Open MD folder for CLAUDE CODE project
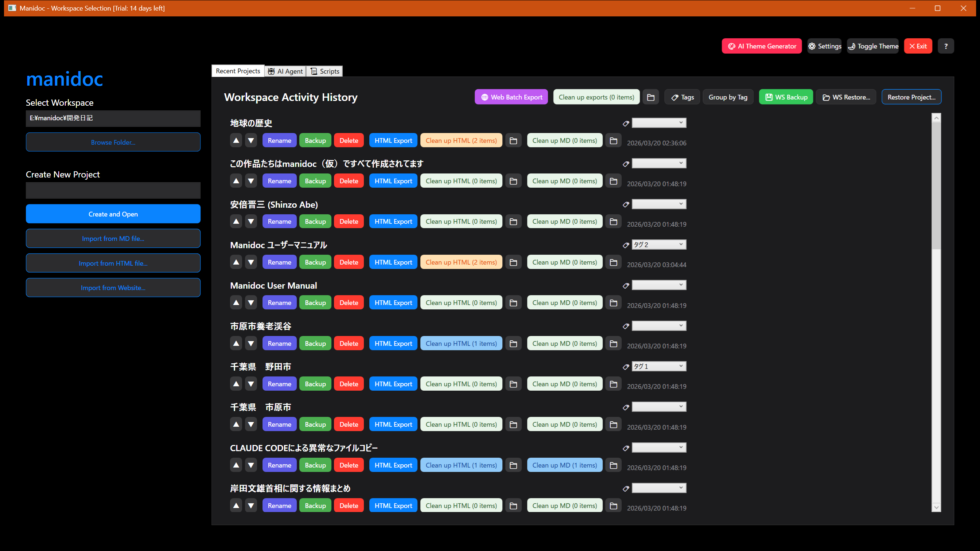The image size is (980, 551). pyautogui.click(x=613, y=465)
